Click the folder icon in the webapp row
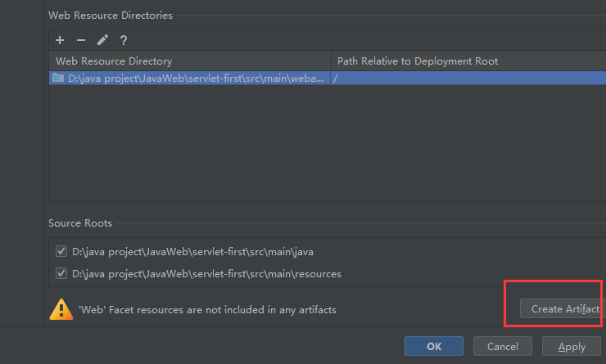 pyautogui.click(x=58, y=78)
